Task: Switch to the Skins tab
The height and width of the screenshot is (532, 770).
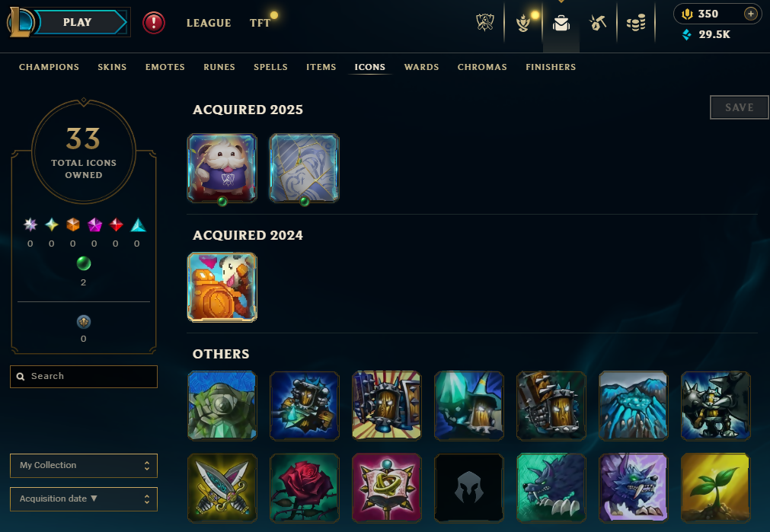Action: (112, 67)
